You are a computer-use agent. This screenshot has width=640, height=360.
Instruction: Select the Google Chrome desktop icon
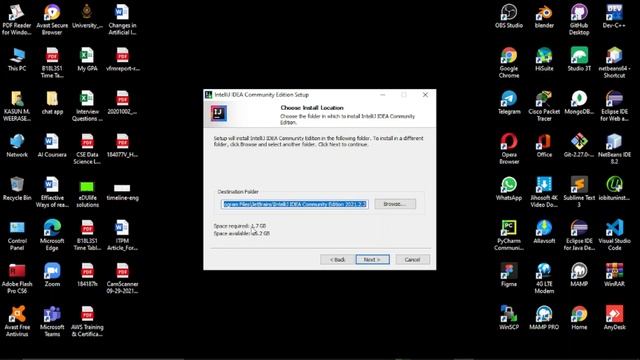point(509,62)
